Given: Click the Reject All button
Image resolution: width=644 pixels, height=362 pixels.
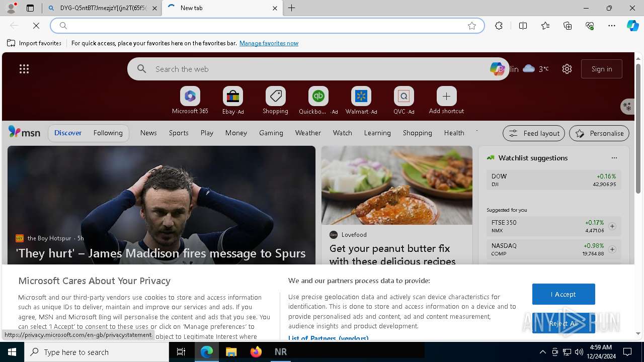Looking at the screenshot, I should (563, 323).
